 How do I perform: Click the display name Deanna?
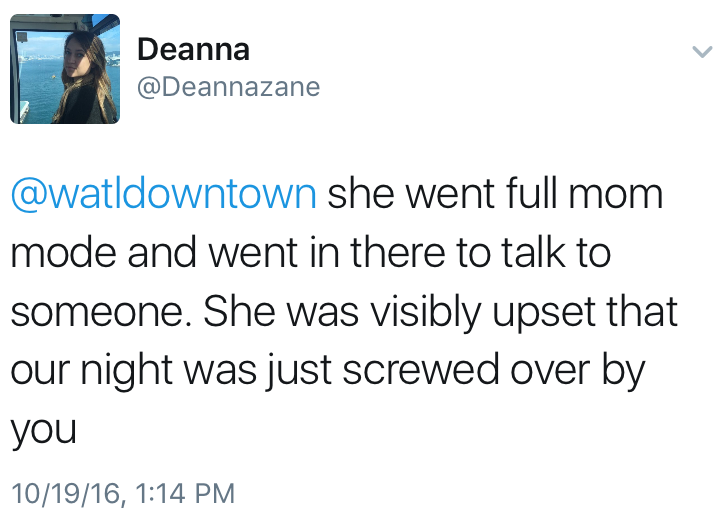coord(193,48)
